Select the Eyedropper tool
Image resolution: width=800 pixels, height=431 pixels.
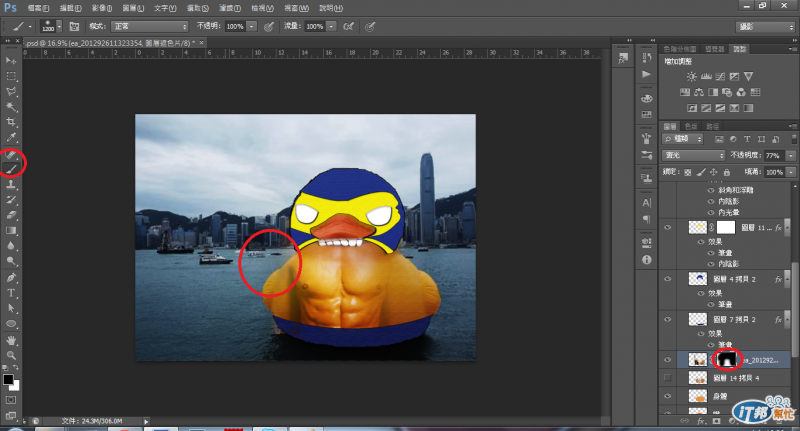11,137
